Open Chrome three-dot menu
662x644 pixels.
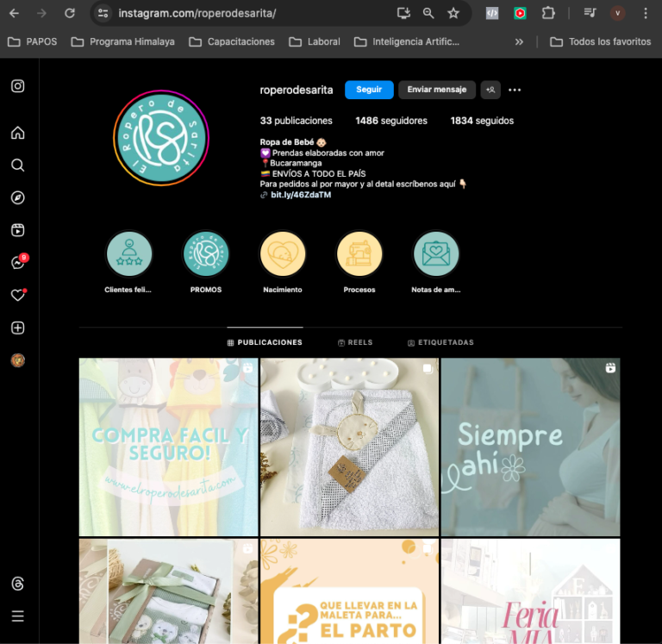[645, 14]
